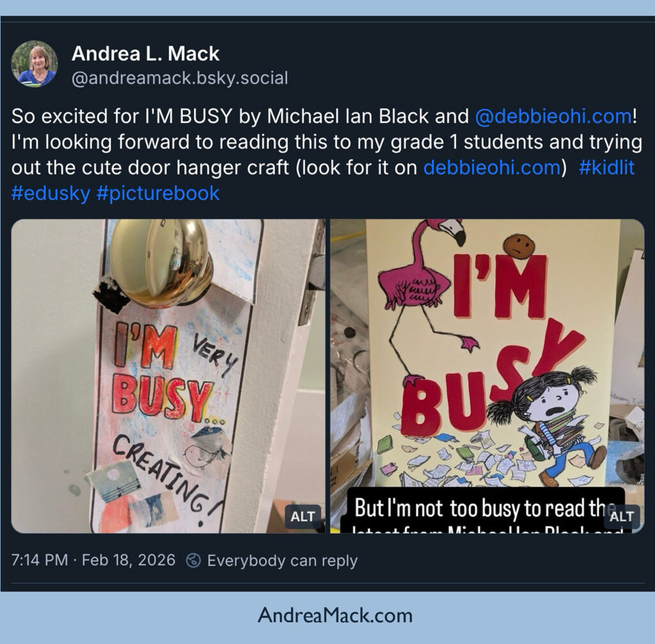655x644 pixels.
Task: Open Andrea L. Mack's profile avatar
Action: (35, 64)
